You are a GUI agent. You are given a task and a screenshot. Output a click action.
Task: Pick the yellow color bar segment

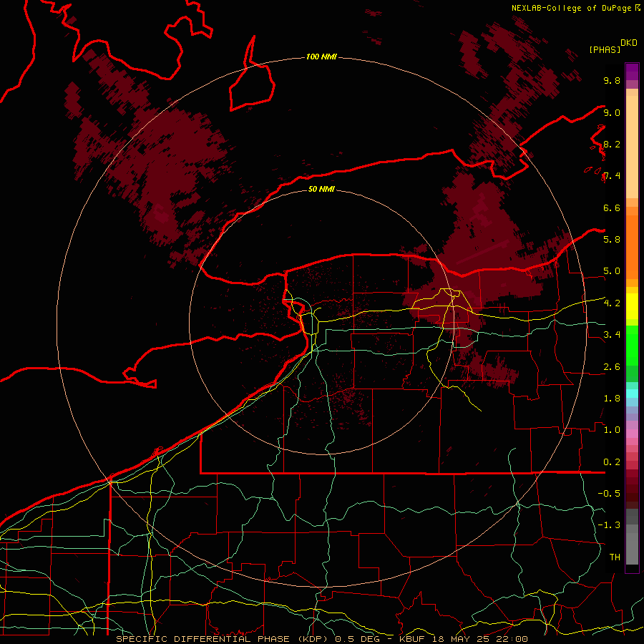coord(632,306)
